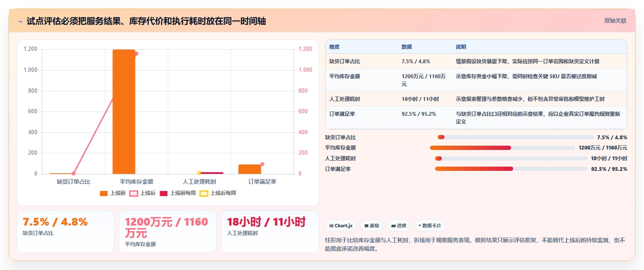
Task: Select the 人工处理耗时 table row cell
Action: click(362, 99)
